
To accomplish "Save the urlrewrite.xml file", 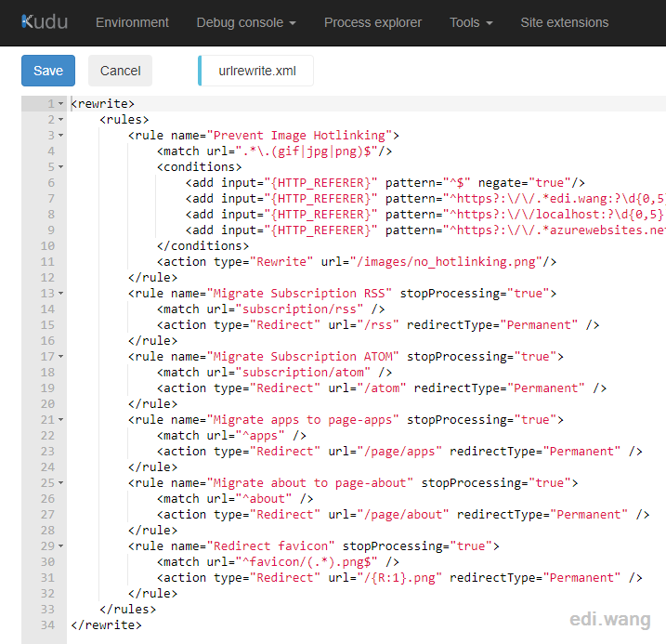I will click(48, 71).
